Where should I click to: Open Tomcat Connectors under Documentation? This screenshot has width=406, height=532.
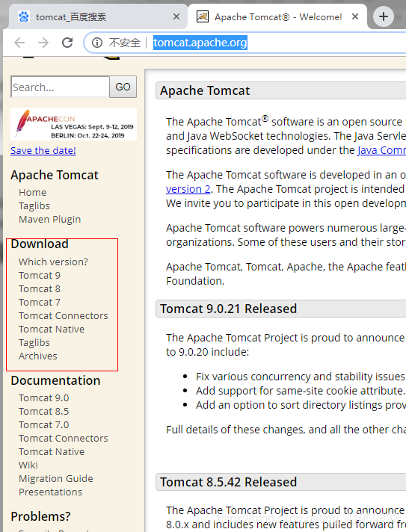click(64, 439)
